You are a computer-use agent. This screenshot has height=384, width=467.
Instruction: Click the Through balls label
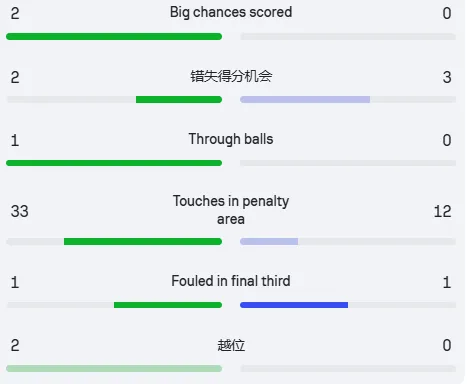(231, 139)
